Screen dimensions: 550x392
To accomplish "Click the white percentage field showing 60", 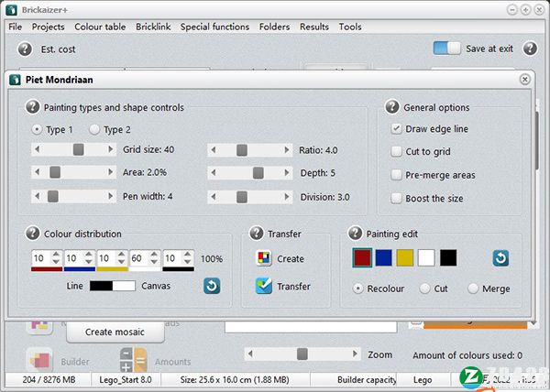I will point(139,258).
